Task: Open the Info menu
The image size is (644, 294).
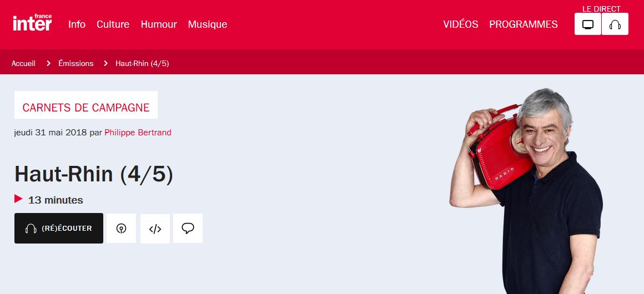Action: pos(77,24)
